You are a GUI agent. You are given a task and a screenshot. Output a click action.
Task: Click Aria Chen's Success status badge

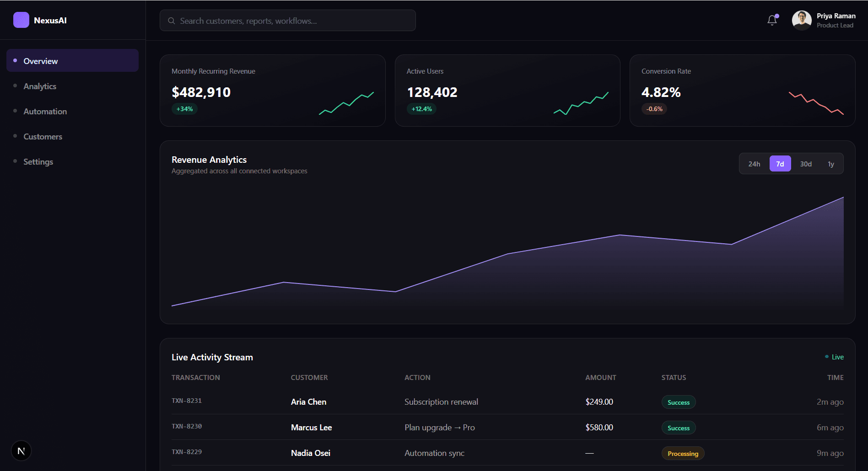[x=679, y=402]
